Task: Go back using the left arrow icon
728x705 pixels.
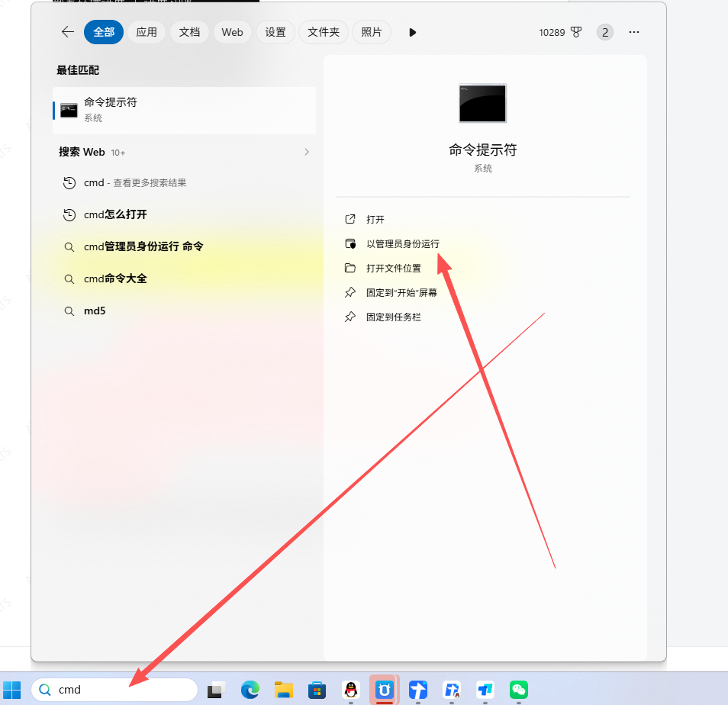Action: click(x=68, y=32)
